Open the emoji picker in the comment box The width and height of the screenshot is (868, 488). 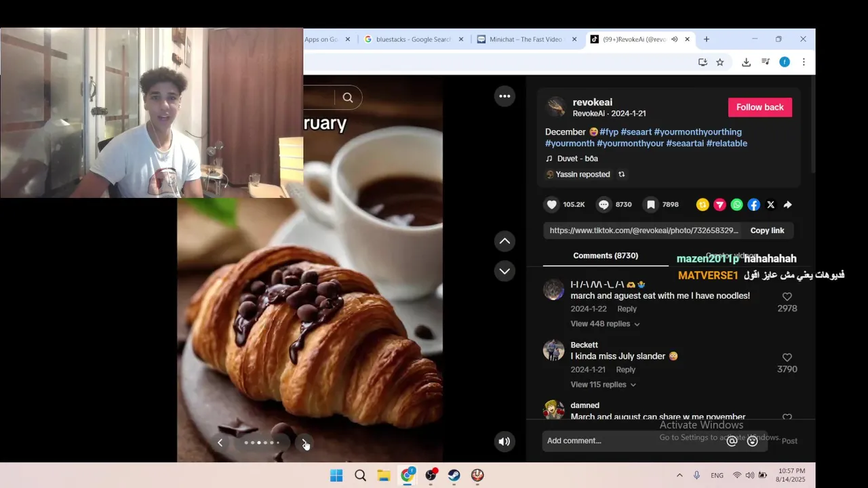click(x=752, y=441)
